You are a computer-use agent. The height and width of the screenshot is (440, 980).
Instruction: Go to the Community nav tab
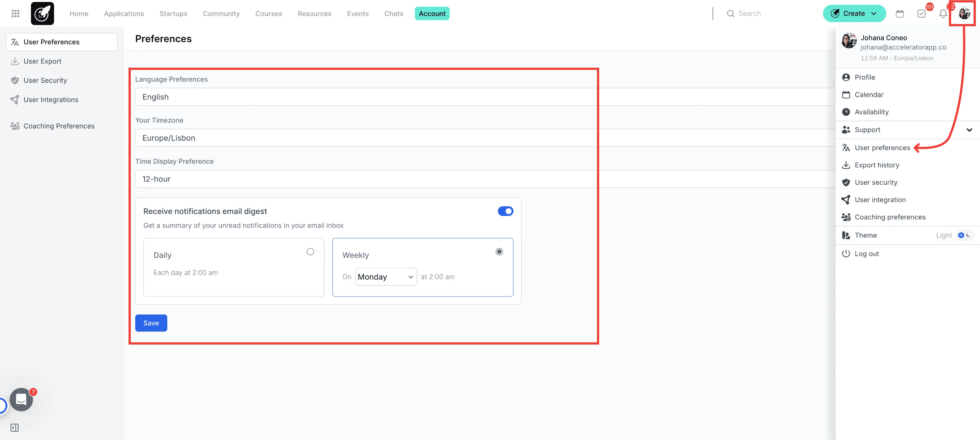click(221, 14)
